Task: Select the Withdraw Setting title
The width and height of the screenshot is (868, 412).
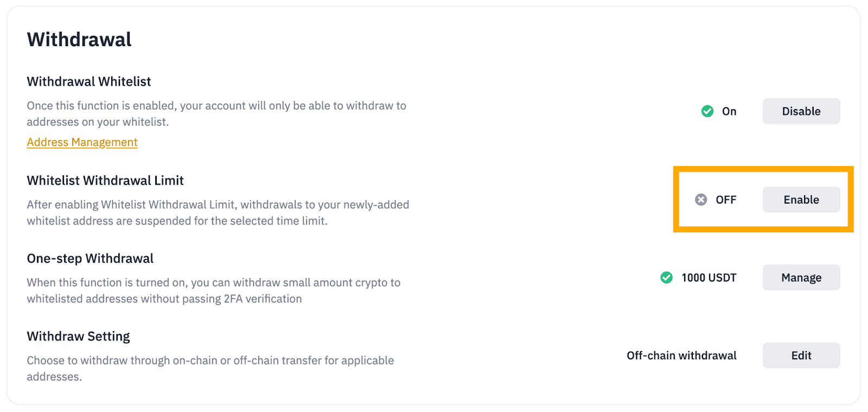Action: tap(78, 337)
